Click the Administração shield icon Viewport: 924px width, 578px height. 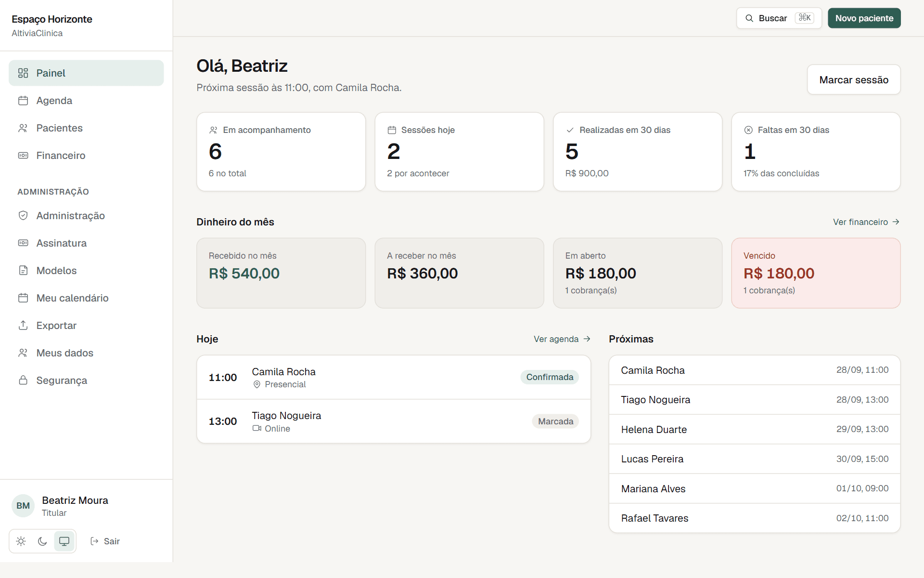click(23, 216)
